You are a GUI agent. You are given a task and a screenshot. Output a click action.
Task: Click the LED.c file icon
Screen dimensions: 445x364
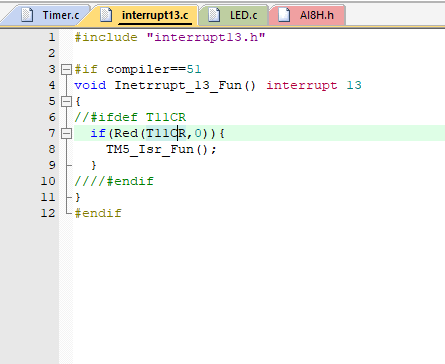214,15
